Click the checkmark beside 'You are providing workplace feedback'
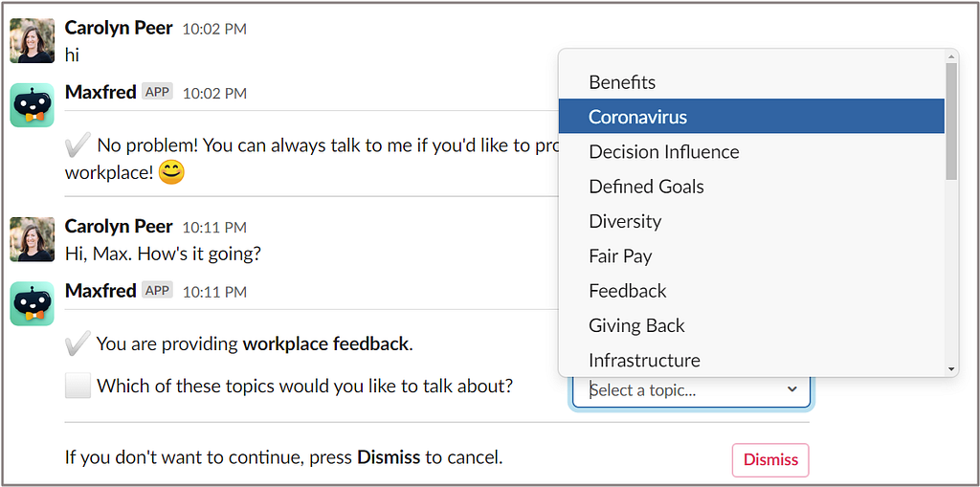 tap(78, 343)
